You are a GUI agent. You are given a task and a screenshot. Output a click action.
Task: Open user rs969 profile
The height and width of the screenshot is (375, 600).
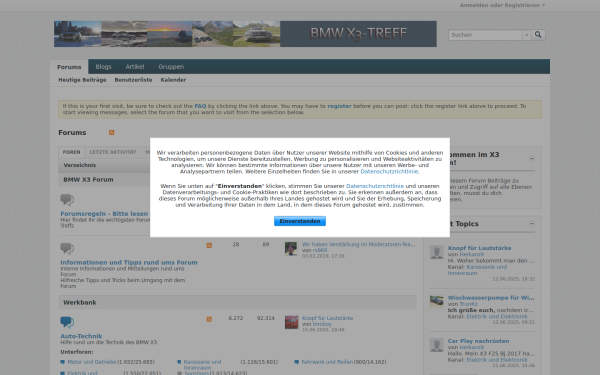pyautogui.click(x=320, y=250)
